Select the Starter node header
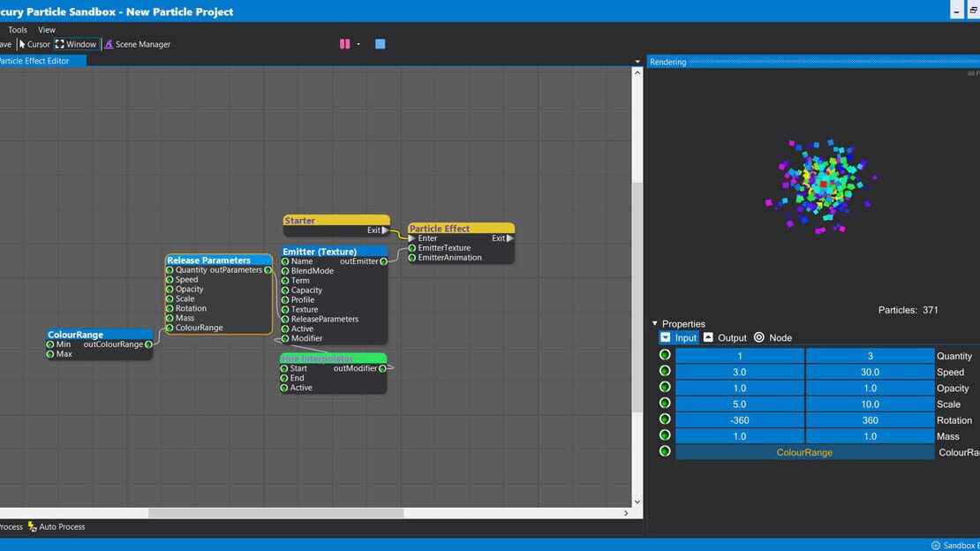 336,220
